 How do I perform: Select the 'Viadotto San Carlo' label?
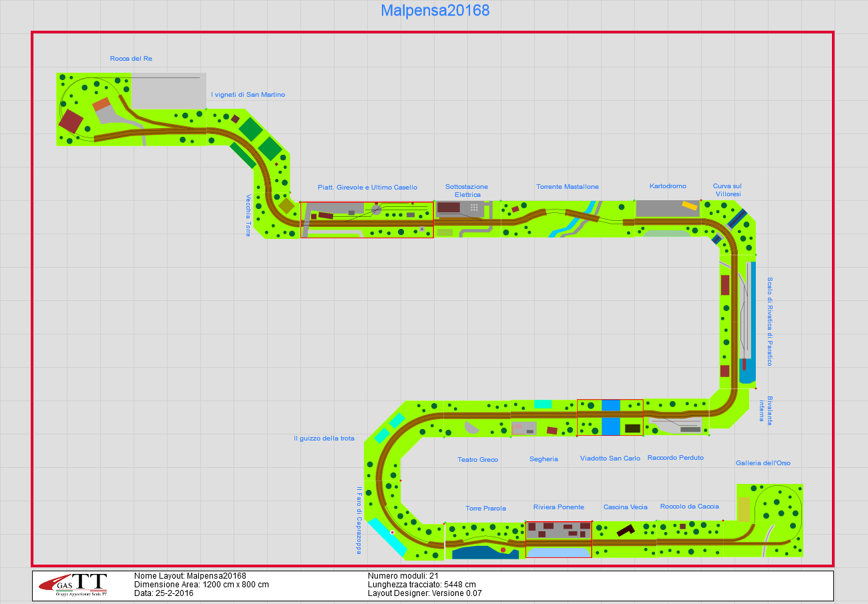[610, 459]
